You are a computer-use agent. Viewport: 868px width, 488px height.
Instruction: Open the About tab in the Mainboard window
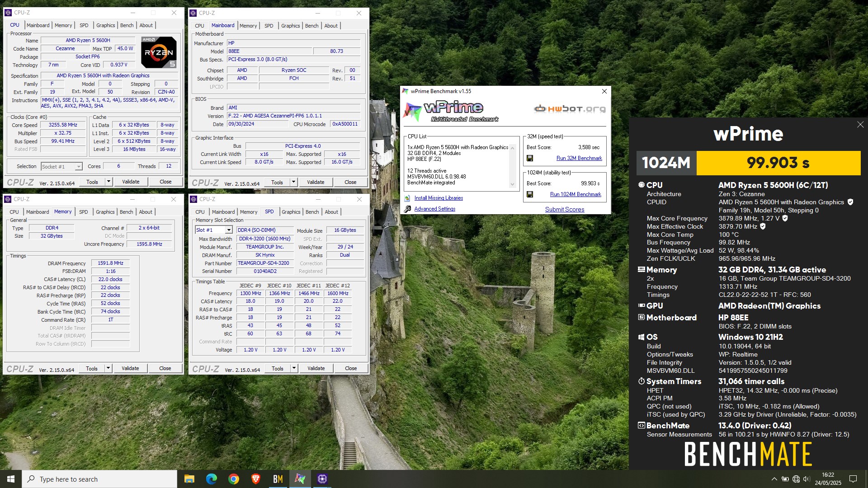coord(331,26)
